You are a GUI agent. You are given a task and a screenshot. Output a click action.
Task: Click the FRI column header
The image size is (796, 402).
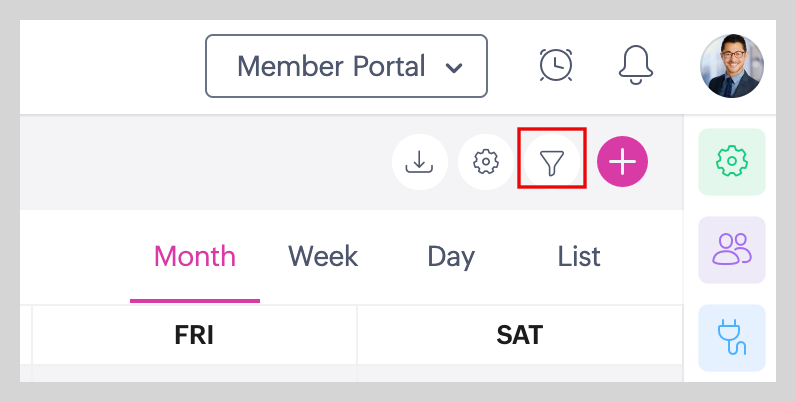click(194, 335)
